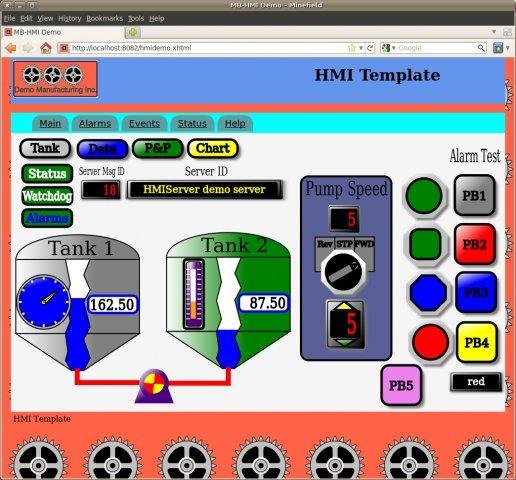This screenshot has width=516, height=480.
Task: Click the 'Alarm Test' label
Action: [x=475, y=156]
